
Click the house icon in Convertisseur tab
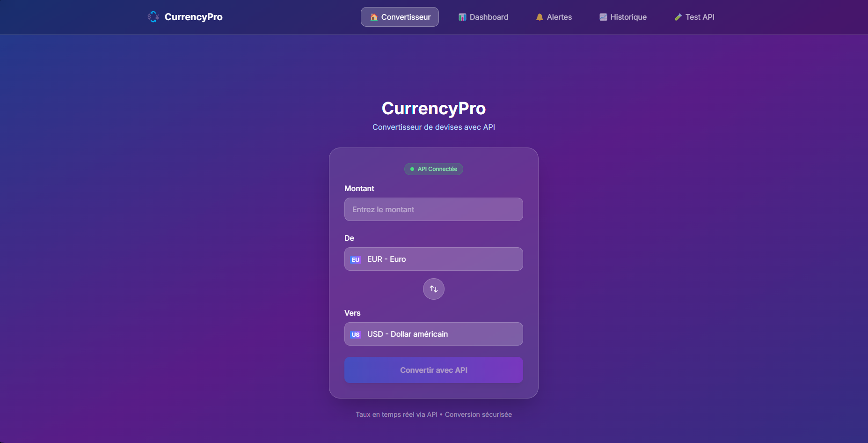pyautogui.click(x=374, y=17)
